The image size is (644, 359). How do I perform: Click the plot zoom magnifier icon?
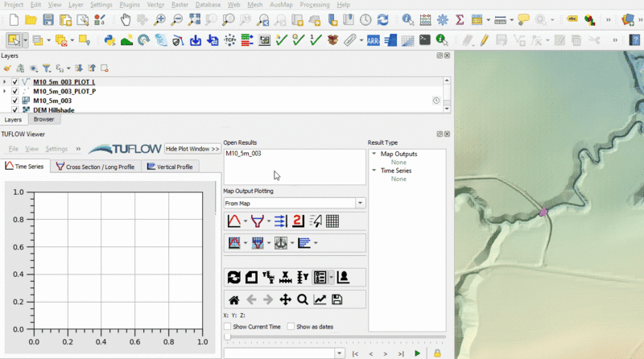(x=302, y=299)
